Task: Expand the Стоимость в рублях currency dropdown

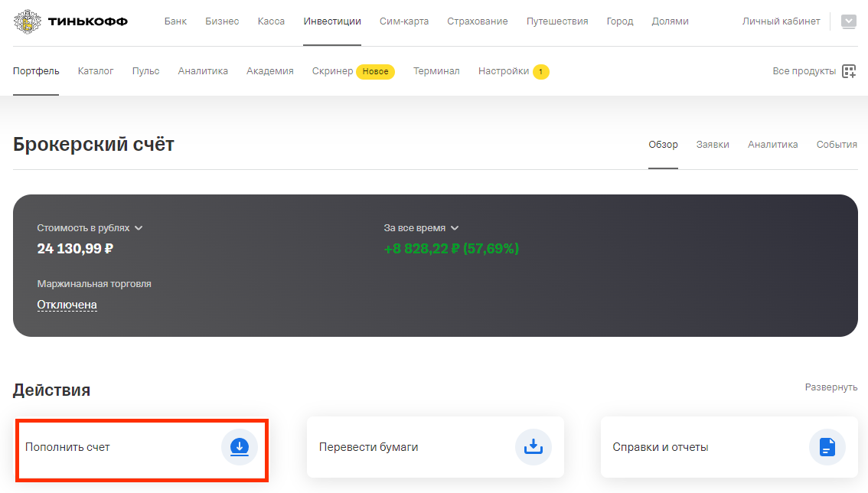Action: (139, 228)
